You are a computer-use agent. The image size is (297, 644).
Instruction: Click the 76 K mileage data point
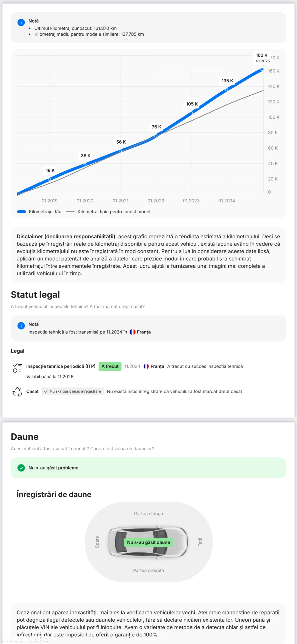156,136
